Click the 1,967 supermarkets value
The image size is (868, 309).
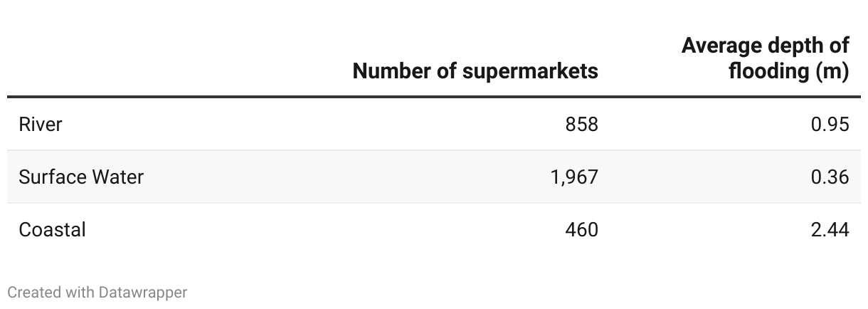(574, 177)
